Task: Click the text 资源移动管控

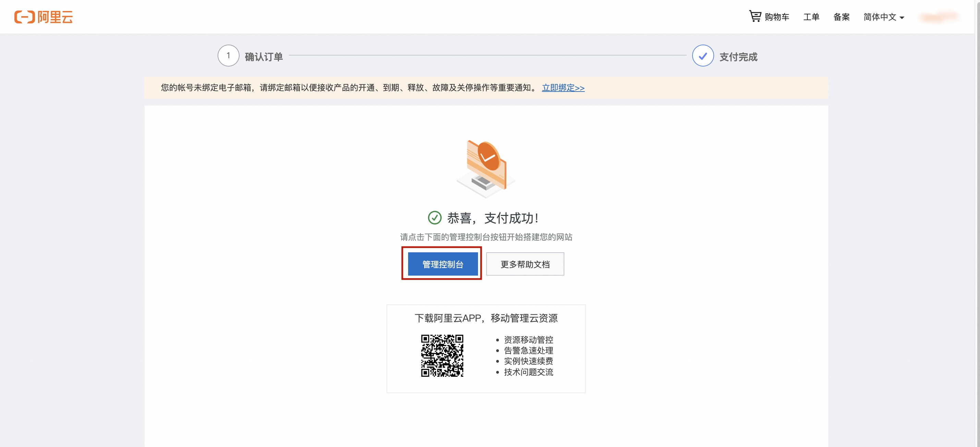Action: [x=528, y=340]
